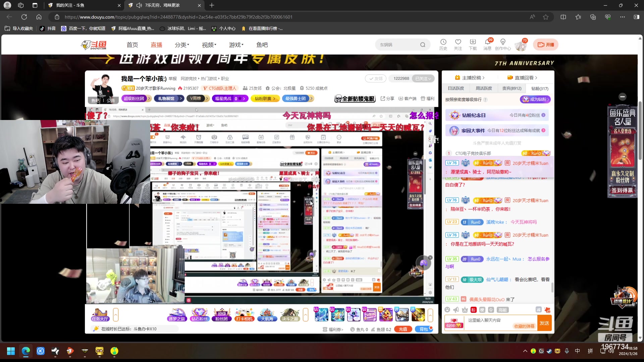This screenshot has width=644, height=362.
Task: Toggle system microphone in tray
Action: pyautogui.click(x=567, y=351)
